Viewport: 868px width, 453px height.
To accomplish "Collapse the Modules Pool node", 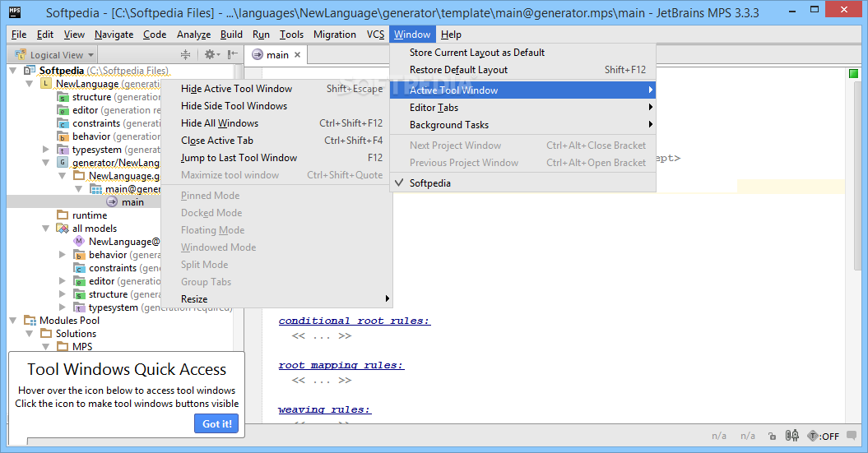I will [x=12, y=321].
